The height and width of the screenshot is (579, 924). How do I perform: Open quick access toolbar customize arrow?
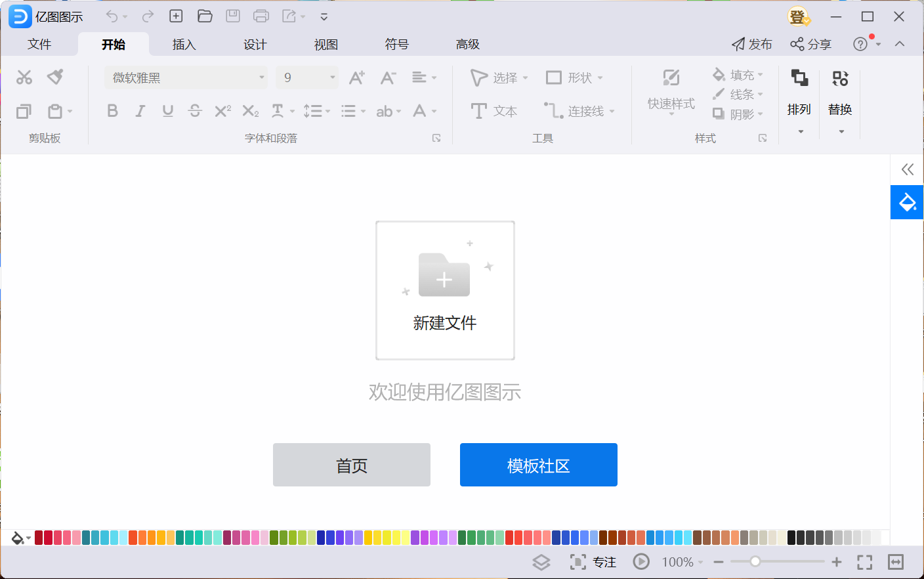click(324, 17)
